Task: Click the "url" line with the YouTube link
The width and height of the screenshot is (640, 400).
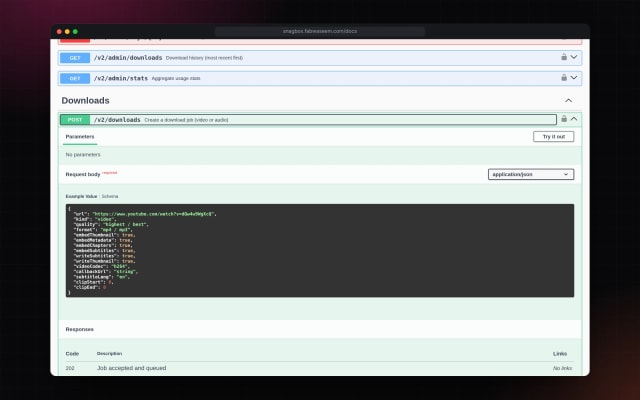Action: (x=145, y=214)
